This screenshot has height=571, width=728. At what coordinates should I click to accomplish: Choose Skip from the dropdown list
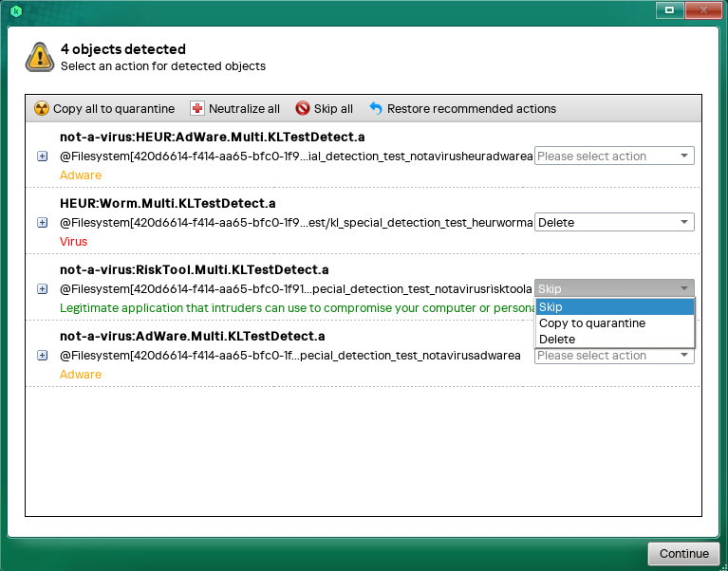614,307
